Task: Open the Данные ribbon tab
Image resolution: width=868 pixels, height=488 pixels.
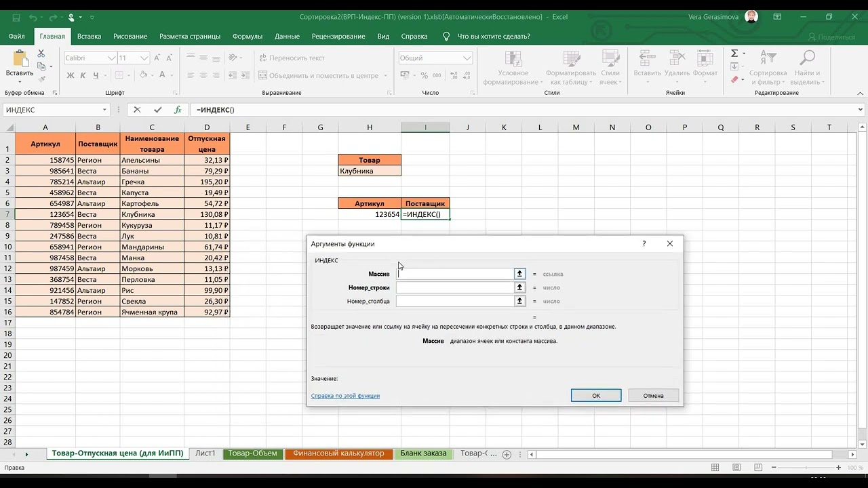Action: (287, 37)
